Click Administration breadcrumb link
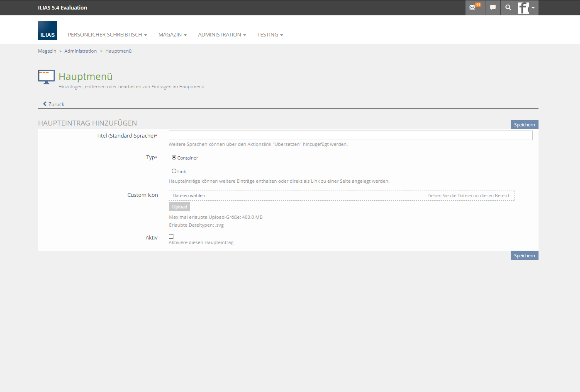 [80, 51]
